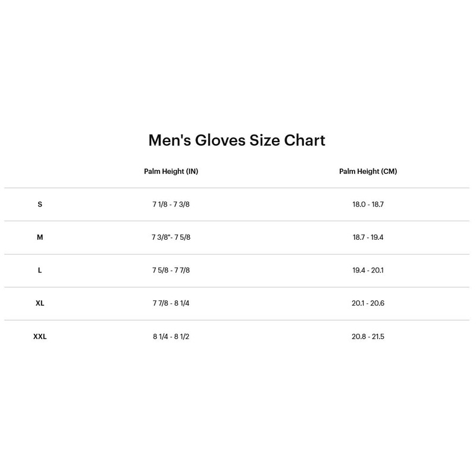Click the XL size row label
This screenshot has width=476, height=476.
40,303
